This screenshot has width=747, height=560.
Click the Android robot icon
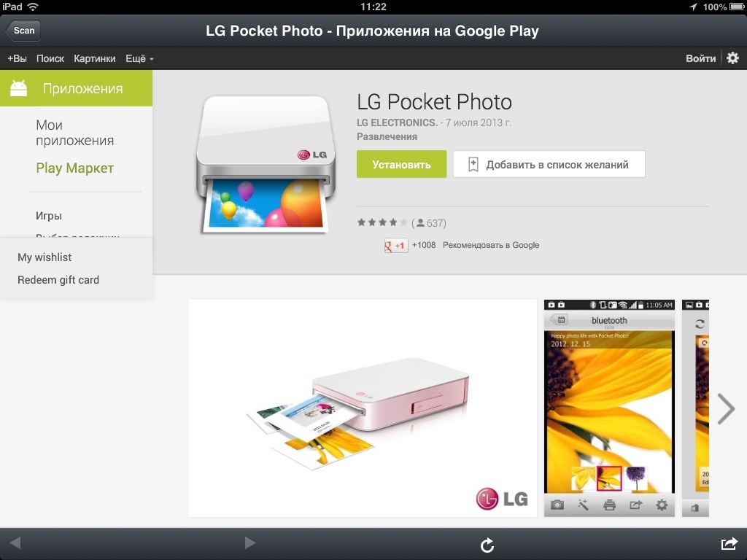18,89
